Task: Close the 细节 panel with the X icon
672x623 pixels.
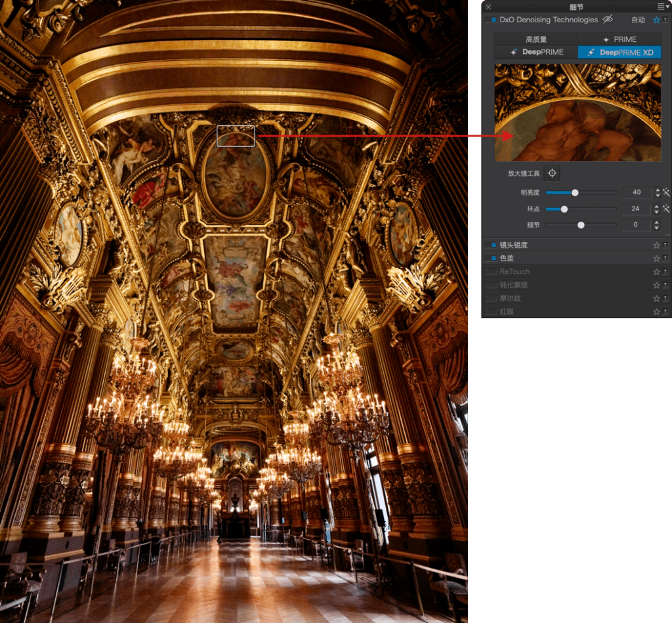Action: pos(488,7)
